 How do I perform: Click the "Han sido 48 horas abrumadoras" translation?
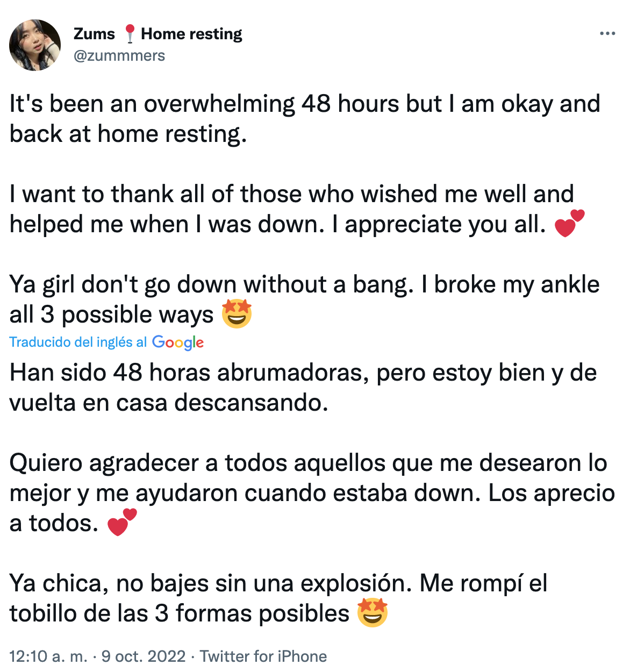[x=303, y=388]
